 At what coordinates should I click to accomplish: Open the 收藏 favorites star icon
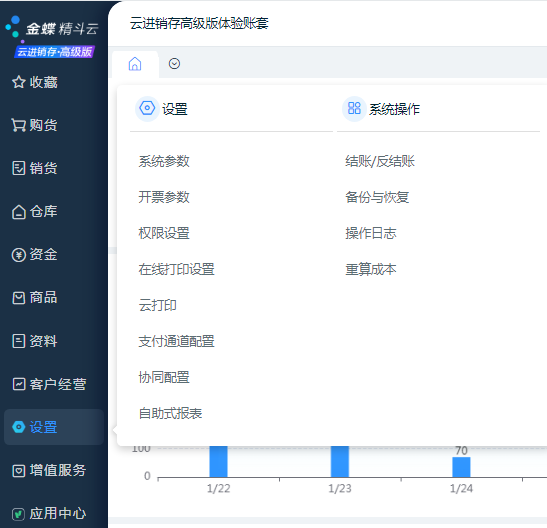(18, 82)
